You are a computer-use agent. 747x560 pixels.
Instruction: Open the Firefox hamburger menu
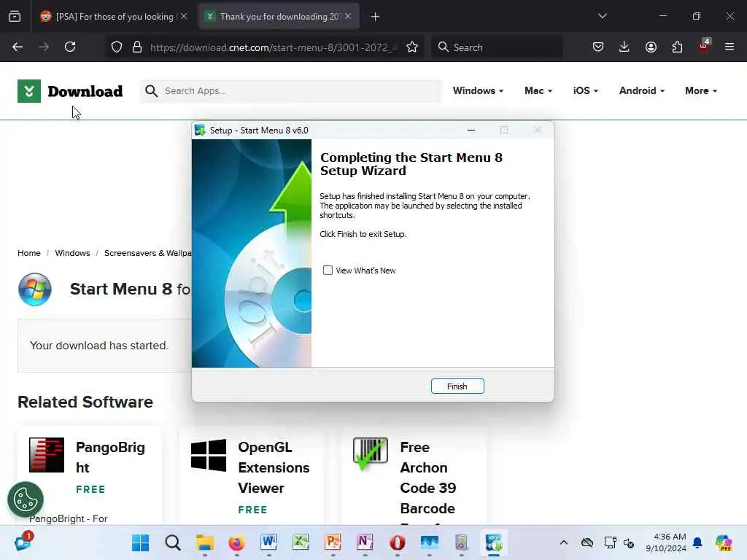(x=729, y=47)
